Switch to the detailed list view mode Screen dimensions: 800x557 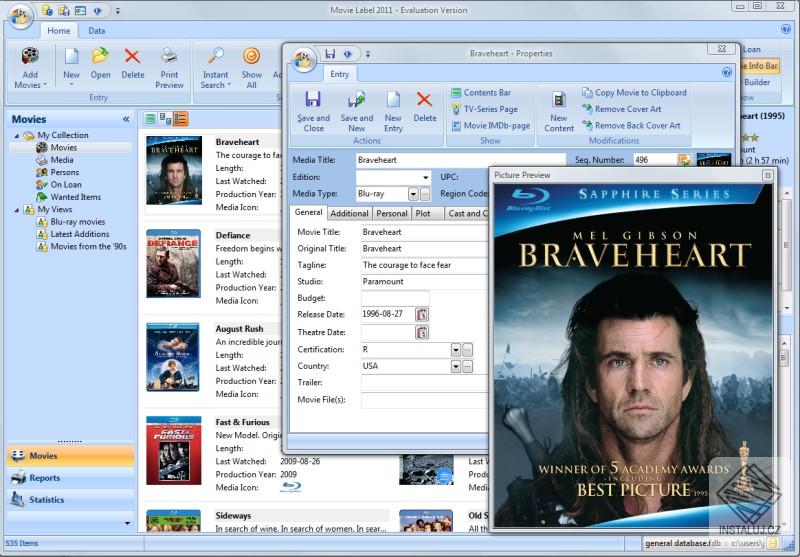(x=181, y=119)
